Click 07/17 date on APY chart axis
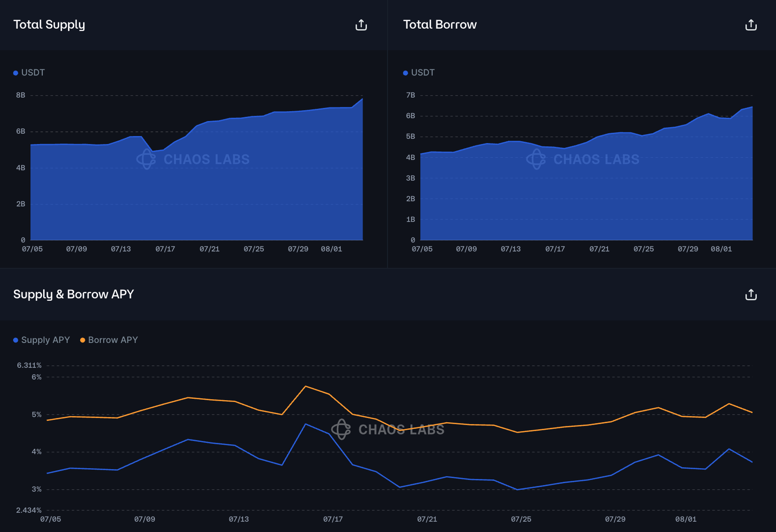 tap(333, 519)
